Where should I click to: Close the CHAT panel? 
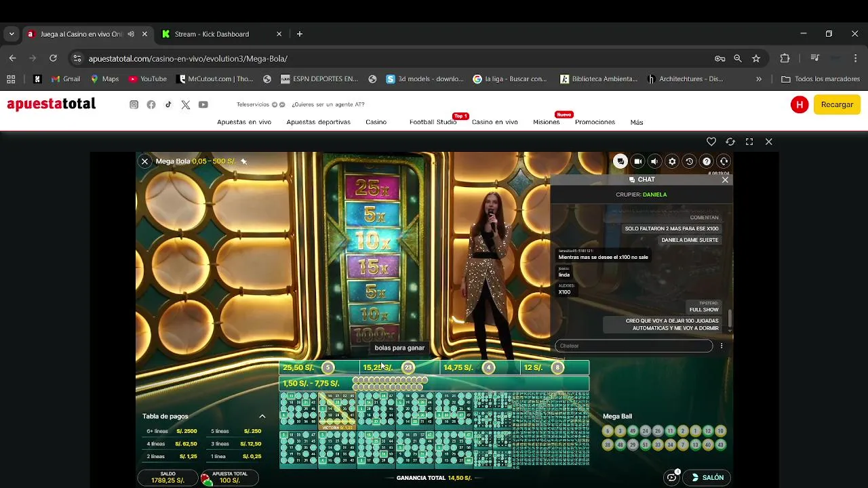tap(725, 180)
